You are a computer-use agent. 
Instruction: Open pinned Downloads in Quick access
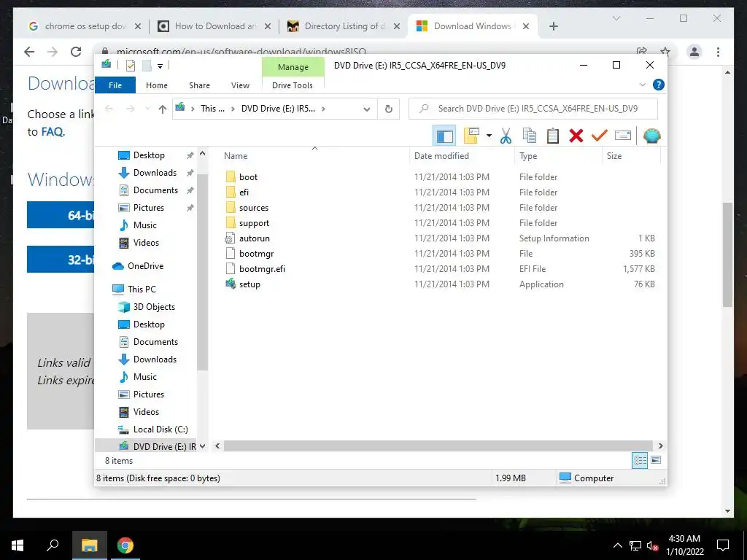click(155, 173)
